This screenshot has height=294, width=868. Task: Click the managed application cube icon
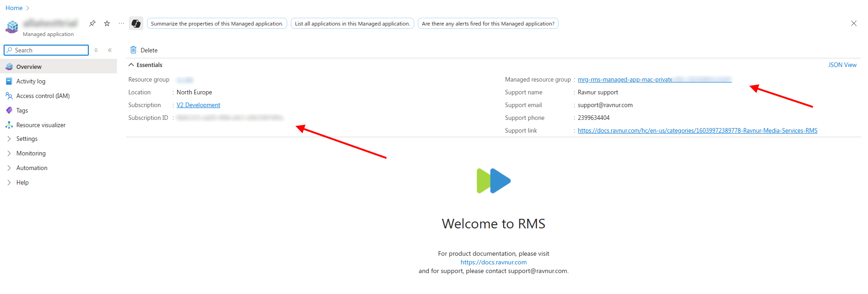point(12,27)
